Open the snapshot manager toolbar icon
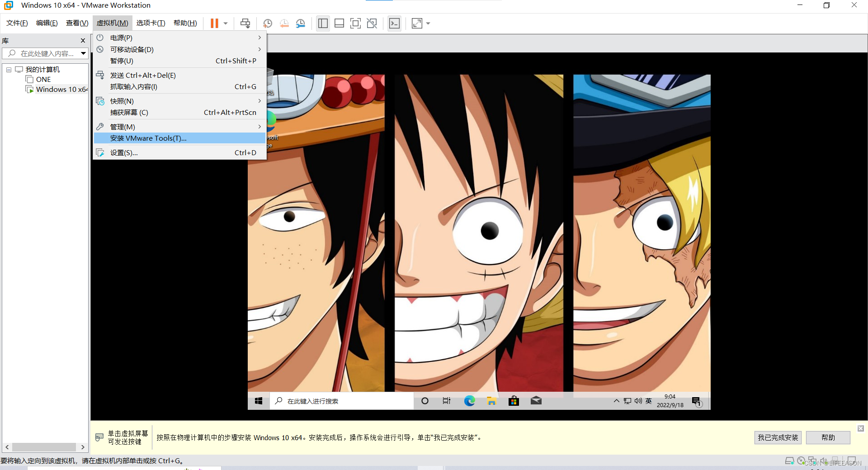Screen dimensions: 868x470 click(x=300, y=23)
